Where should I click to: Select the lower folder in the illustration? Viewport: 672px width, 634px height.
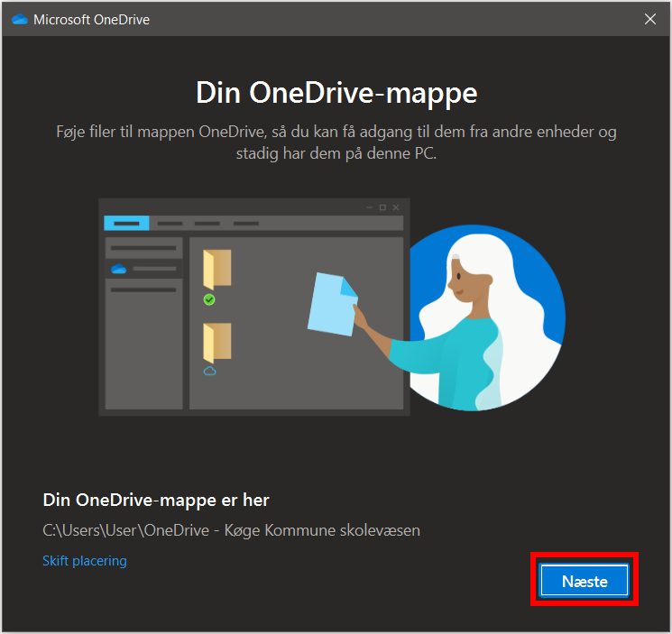click(216, 343)
